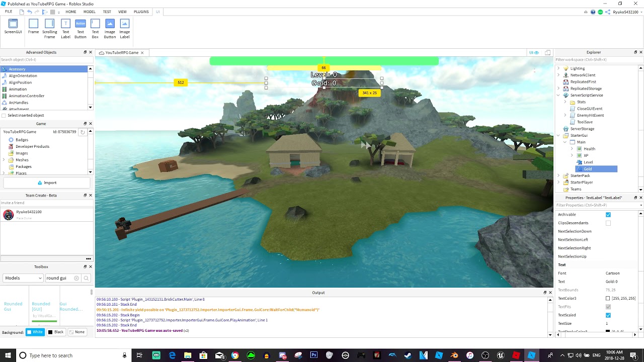Screen dimensions: 644x362
Task: Expand ReplicatedStorage in Explorer
Action: coord(558,88)
